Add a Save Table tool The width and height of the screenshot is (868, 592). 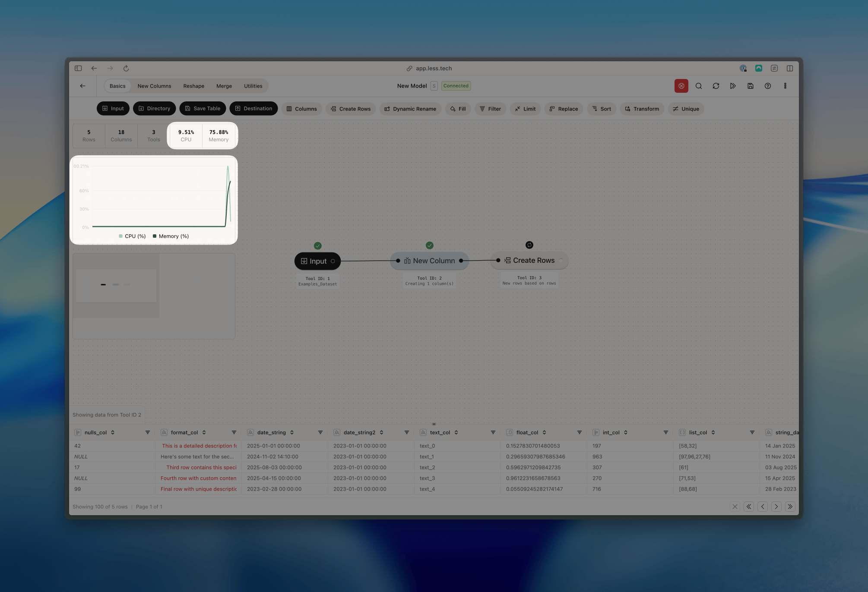[203, 109]
